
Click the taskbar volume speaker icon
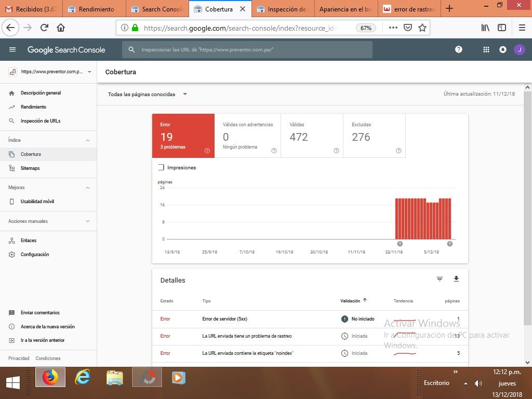[x=478, y=383]
